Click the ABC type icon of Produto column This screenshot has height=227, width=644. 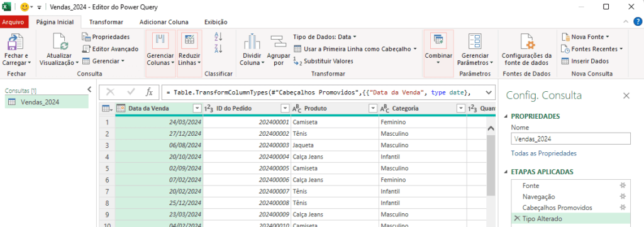pos(297,108)
